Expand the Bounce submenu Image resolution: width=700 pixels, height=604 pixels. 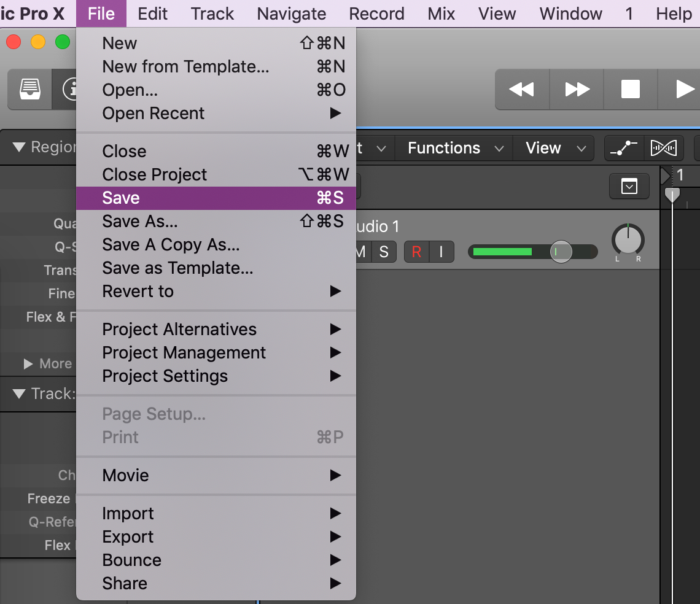pos(216,560)
